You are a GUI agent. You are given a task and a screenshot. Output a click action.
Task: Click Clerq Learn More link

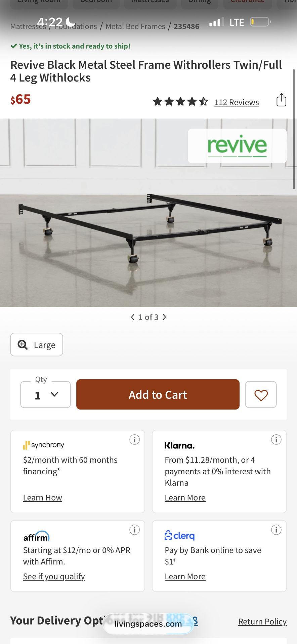click(x=185, y=577)
